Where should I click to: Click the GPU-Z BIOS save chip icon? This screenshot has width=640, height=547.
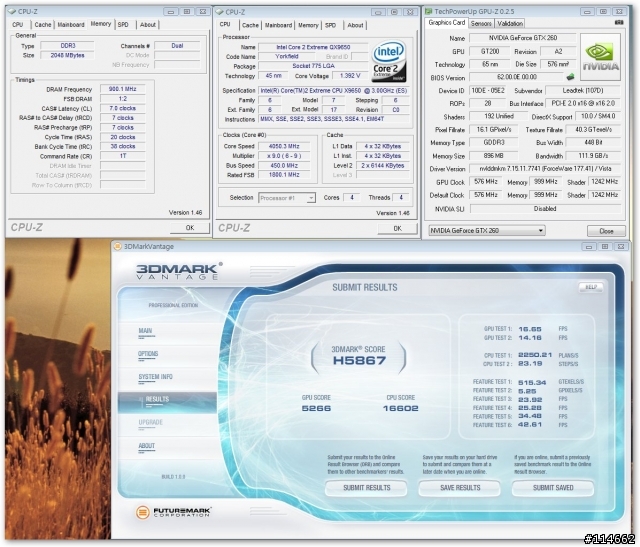click(571, 76)
